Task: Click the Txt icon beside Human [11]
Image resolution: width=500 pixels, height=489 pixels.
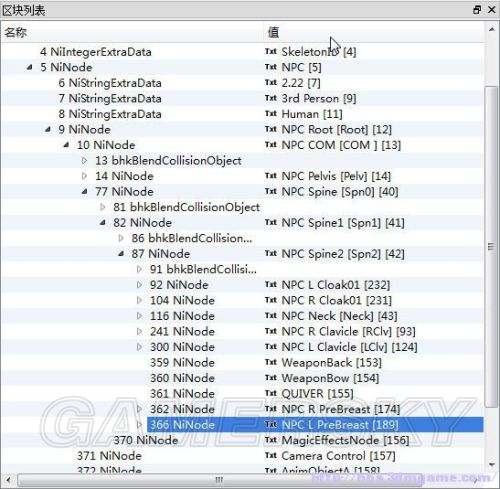Action: (x=271, y=114)
